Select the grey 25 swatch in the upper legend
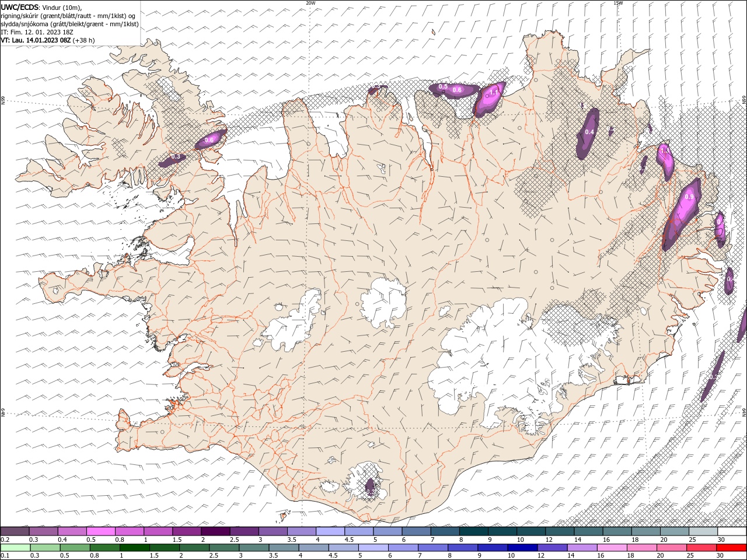 [704, 531]
